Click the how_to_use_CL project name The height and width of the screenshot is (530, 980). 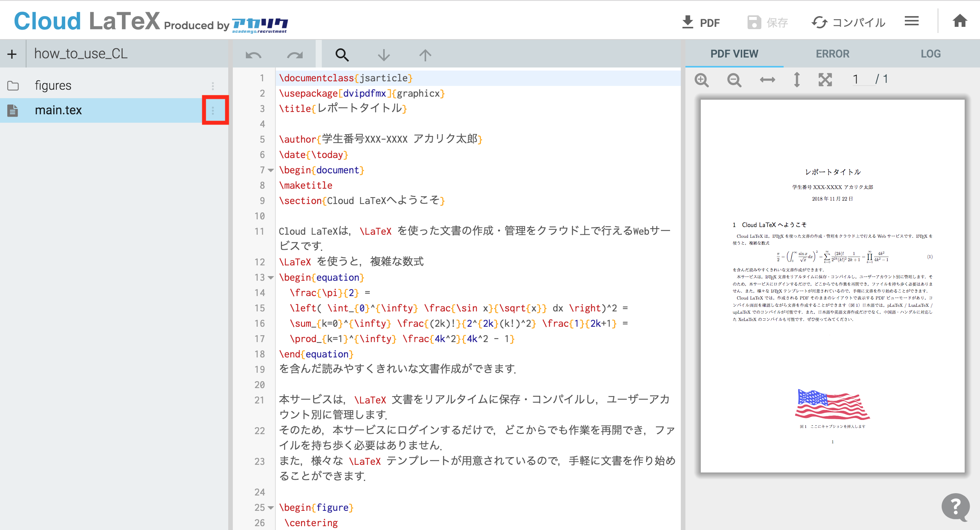(81, 54)
